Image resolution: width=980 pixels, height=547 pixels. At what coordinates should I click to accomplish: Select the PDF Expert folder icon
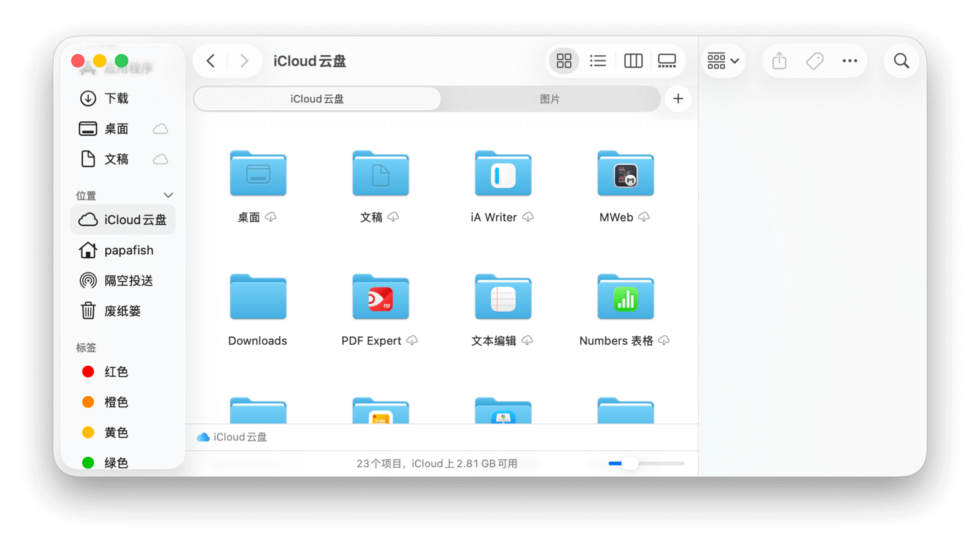tap(380, 297)
